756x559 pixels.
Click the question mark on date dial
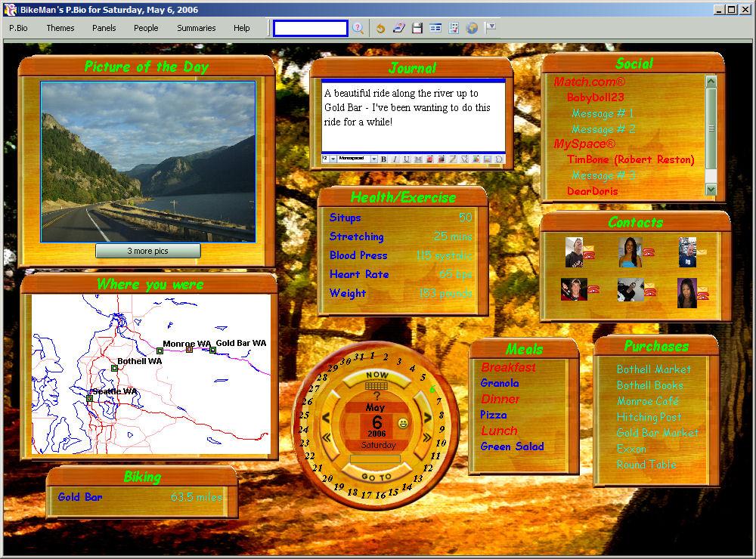376,397
